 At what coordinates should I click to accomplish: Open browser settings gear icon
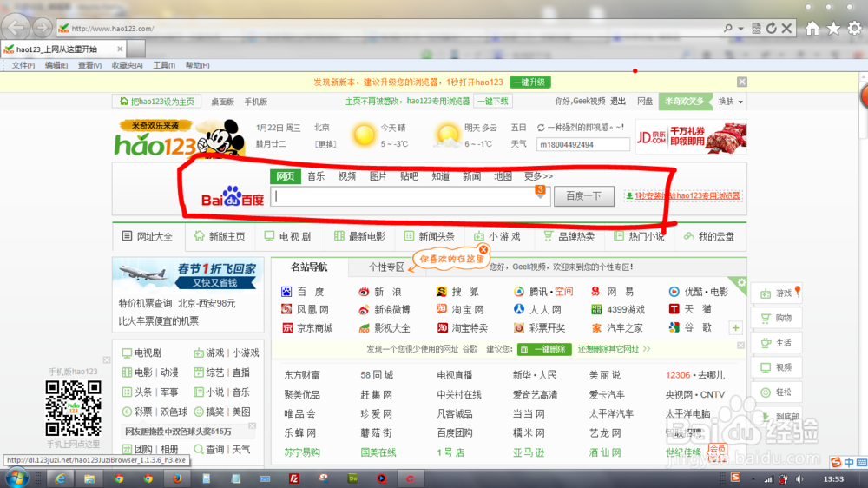[855, 29]
